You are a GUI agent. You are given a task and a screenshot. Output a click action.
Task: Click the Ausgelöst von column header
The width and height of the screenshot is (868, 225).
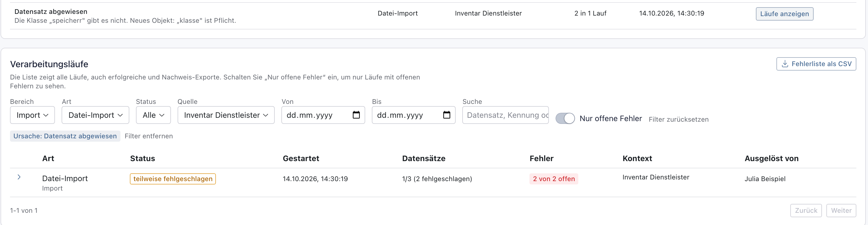point(771,159)
